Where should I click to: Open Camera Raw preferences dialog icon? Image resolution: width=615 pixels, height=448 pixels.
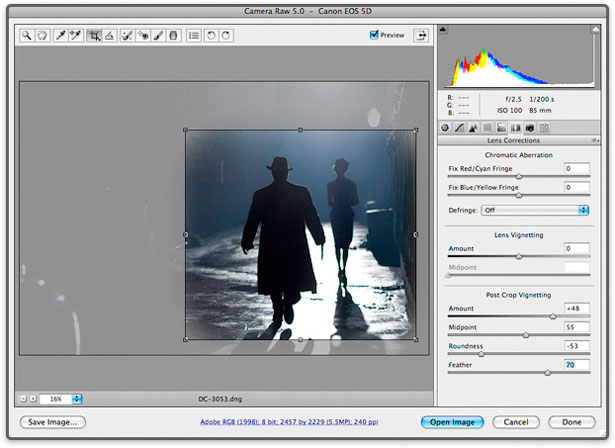click(x=193, y=34)
